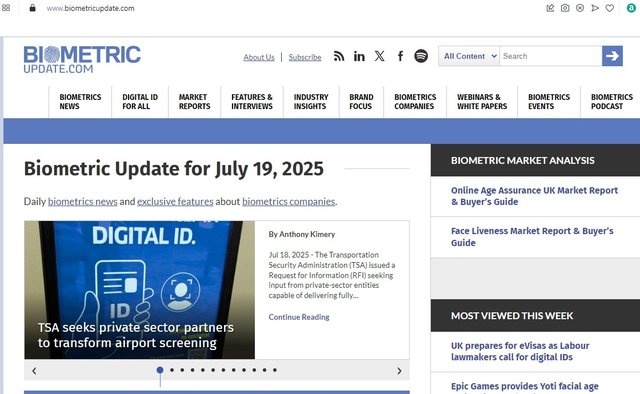Image resolution: width=640 pixels, height=394 pixels.
Task: Open Face Liveness Market Report link
Action: tap(532, 237)
